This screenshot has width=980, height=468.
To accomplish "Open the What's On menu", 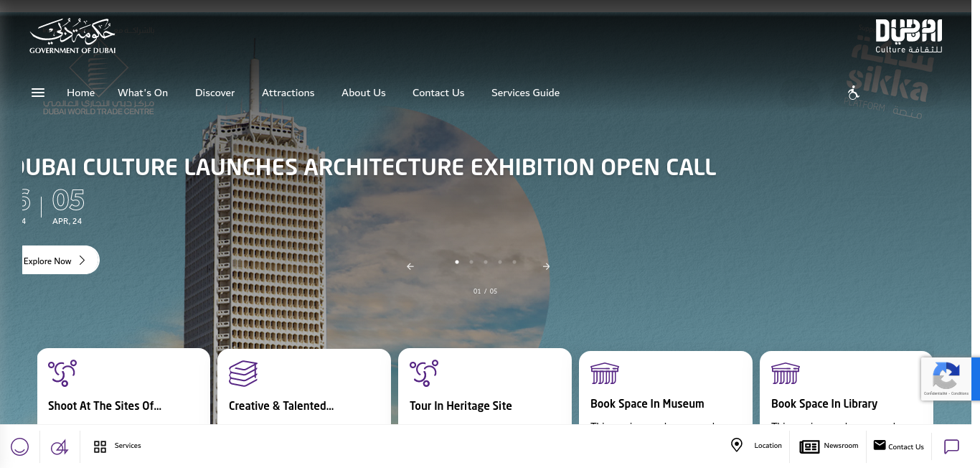I will click(143, 93).
